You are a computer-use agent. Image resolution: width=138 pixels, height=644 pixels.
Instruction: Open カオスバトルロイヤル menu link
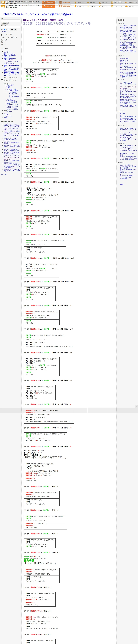(x=10, y=64)
